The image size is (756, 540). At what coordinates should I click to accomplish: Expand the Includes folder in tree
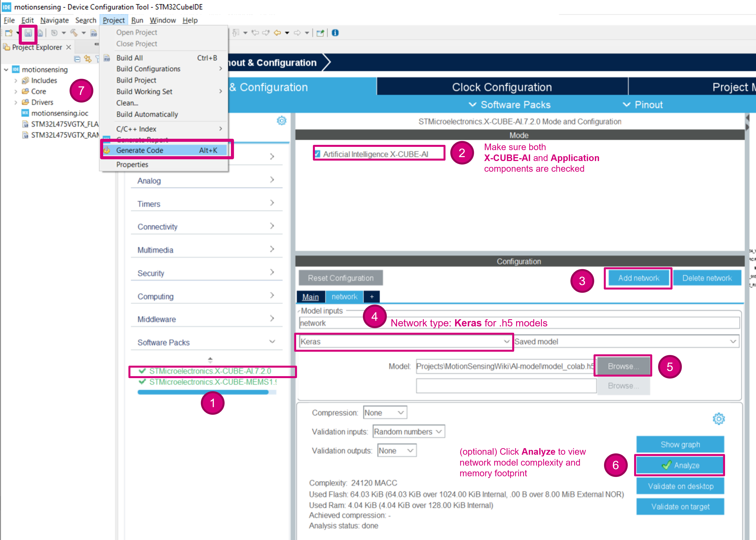16,81
